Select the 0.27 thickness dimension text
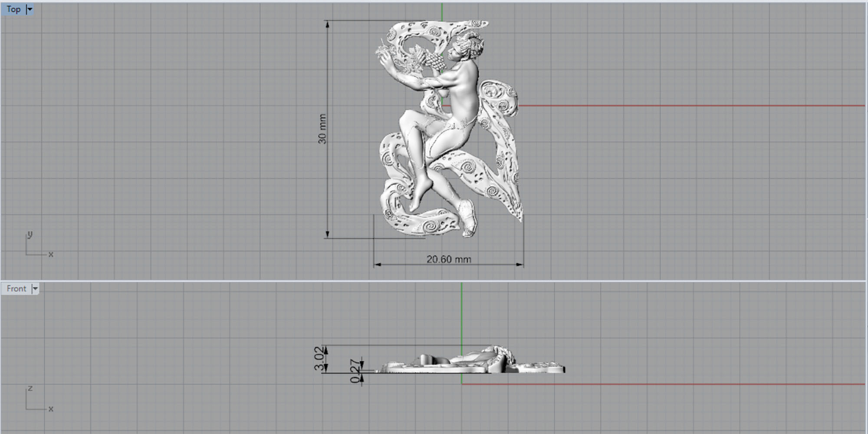 [x=355, y=371]
